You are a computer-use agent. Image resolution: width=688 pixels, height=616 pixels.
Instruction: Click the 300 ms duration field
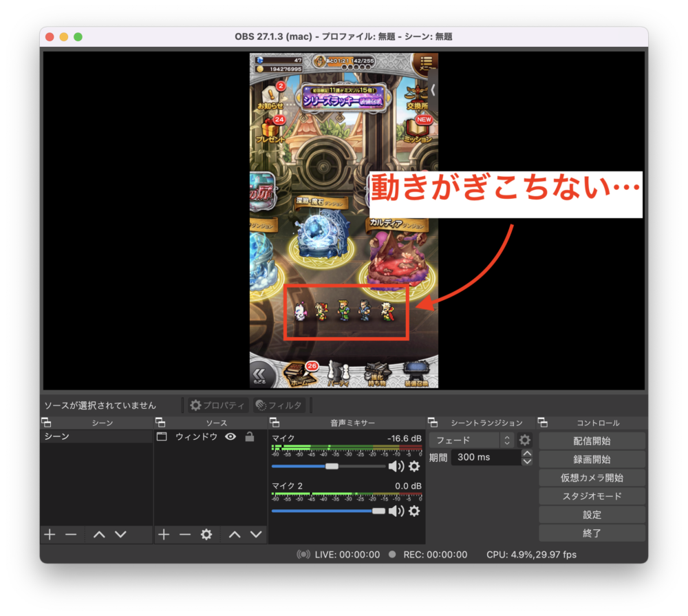pyautogui.click(x=486, y=458)
